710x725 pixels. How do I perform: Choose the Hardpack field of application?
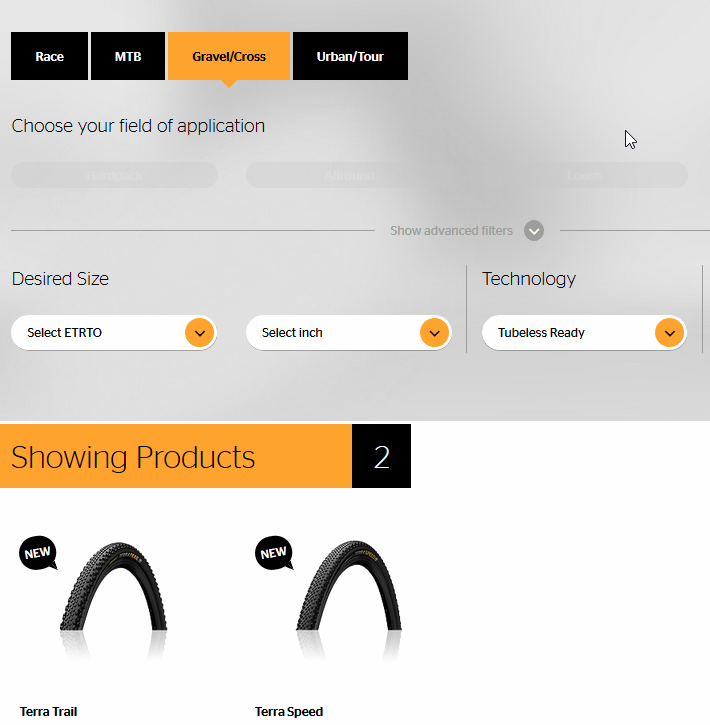114,175
